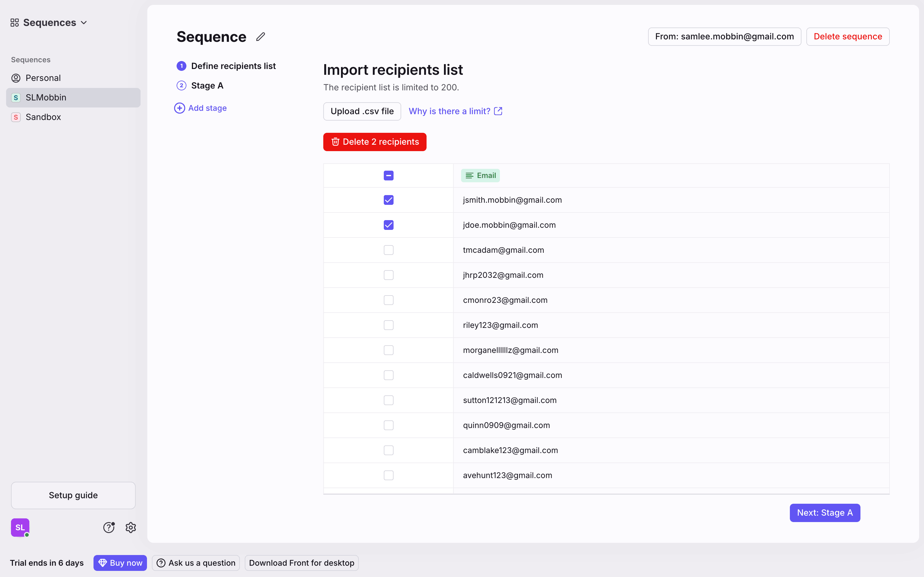The image size is (924, 577).
Task: Open settings via the gear icon
Action: pos(130,528)
